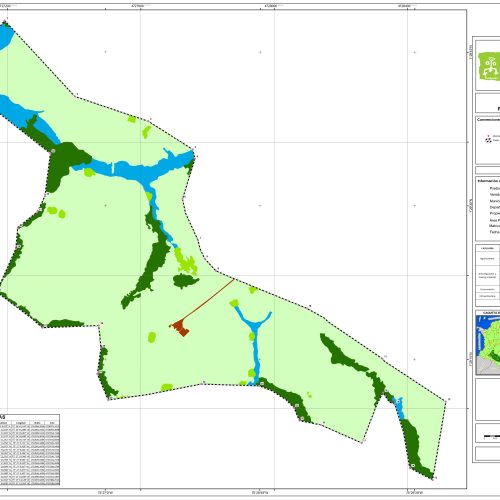Image resolution: width=500 pixels, height=500 pixels.
Task: Click the Convenciones legend heading
Action: (x=489, y=120)
